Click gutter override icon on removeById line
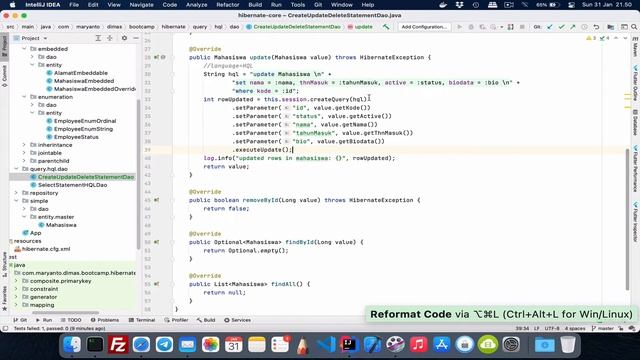This screenshot has height=360, width=640. 156,200
